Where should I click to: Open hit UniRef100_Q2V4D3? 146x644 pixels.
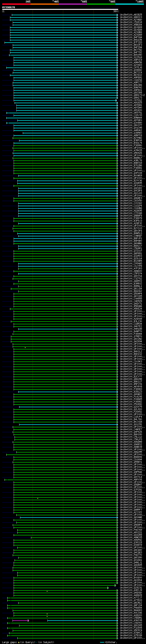click(x=131, y=65)
